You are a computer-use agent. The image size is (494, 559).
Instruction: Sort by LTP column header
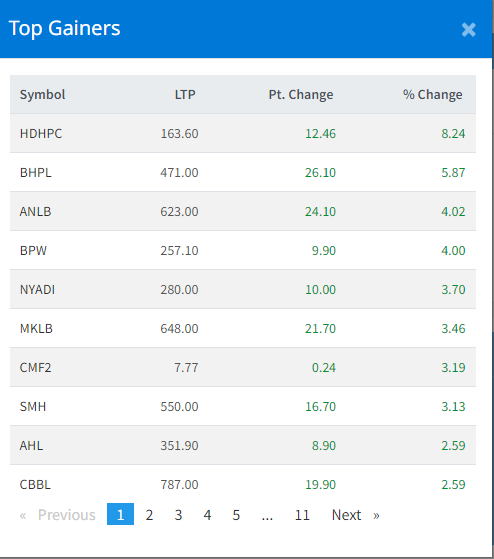click(185, 94)
